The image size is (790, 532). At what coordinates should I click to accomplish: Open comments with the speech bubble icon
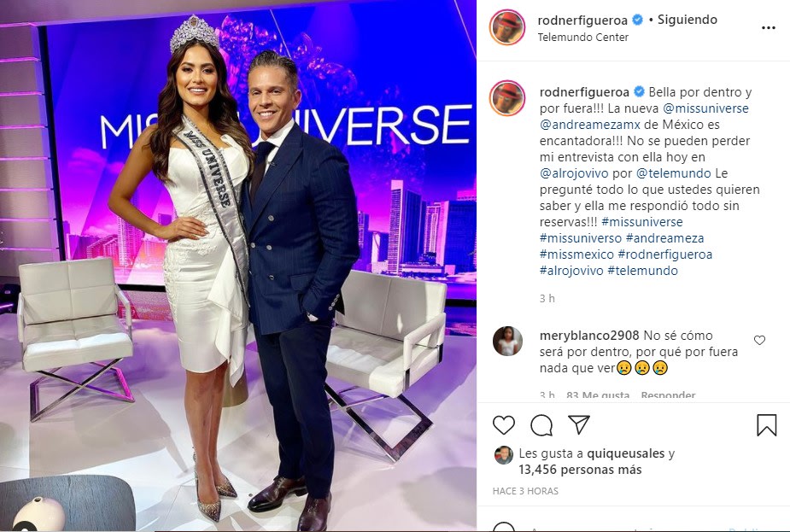(x=541, y=425)
